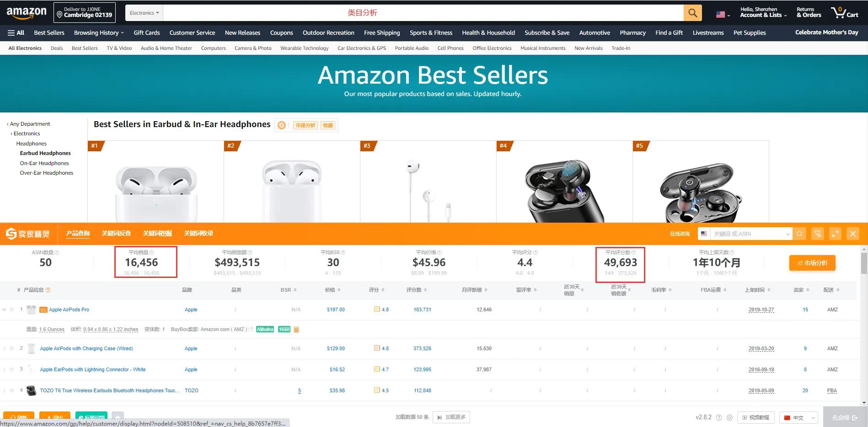Click the settings gear next to v2.8.2
868x427 pixels.
click(x=729, y=417)
